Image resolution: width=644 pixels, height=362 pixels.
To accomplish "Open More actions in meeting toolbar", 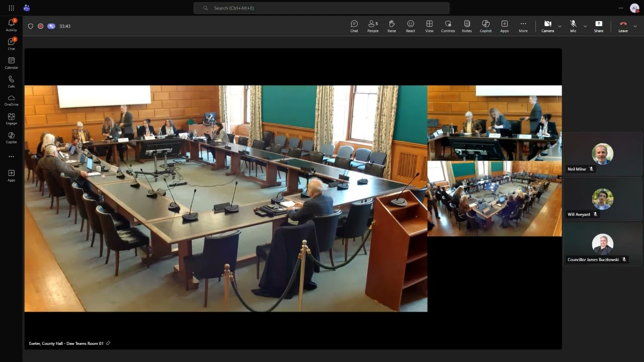I will coord(523,26).
